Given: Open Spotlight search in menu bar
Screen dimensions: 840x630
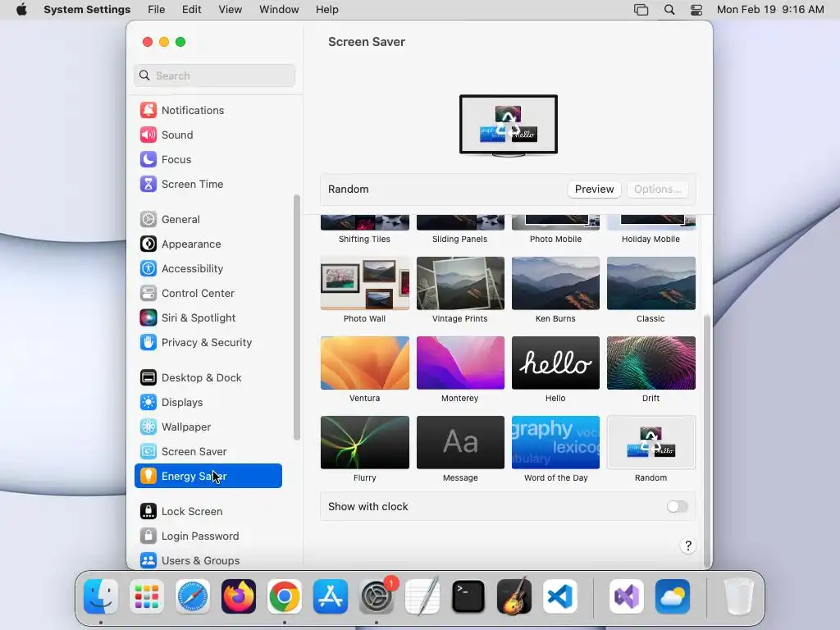Looking at the screenshot, I should tap(669, 10).
